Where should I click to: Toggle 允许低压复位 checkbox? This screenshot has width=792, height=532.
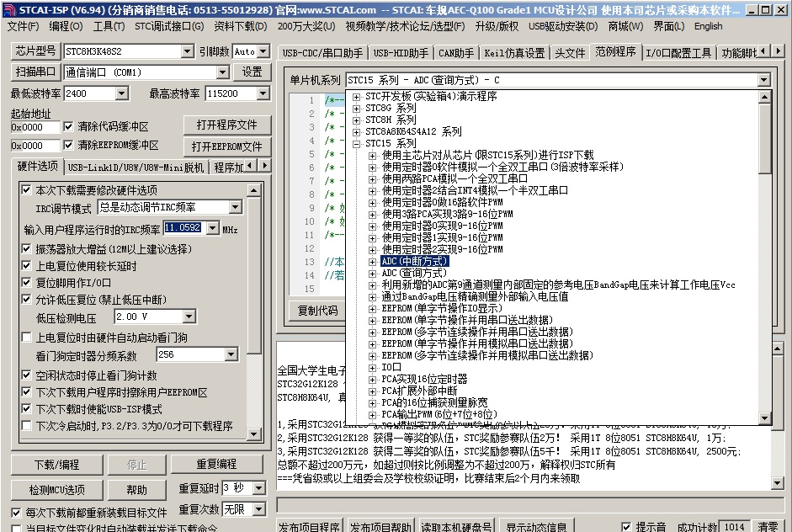[26, 300]
